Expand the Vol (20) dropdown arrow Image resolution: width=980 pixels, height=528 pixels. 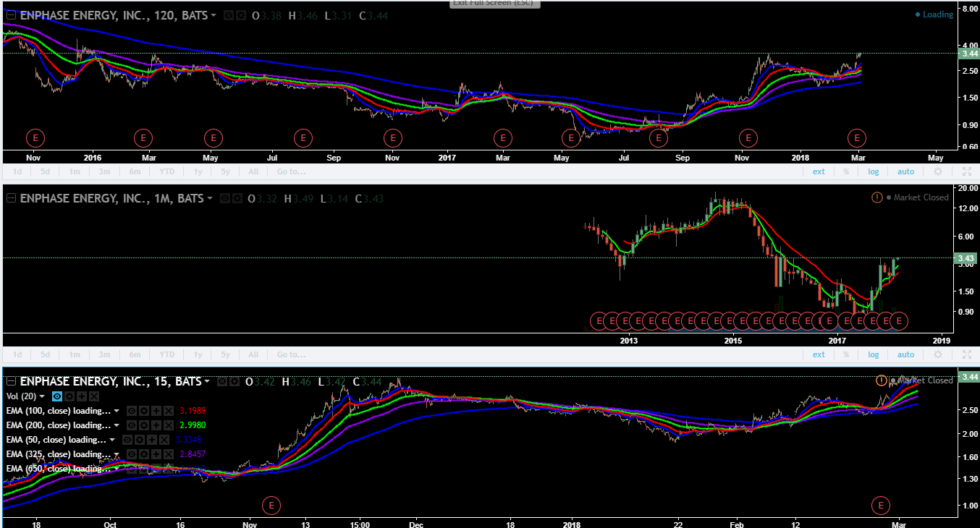[x=42, y=396]
